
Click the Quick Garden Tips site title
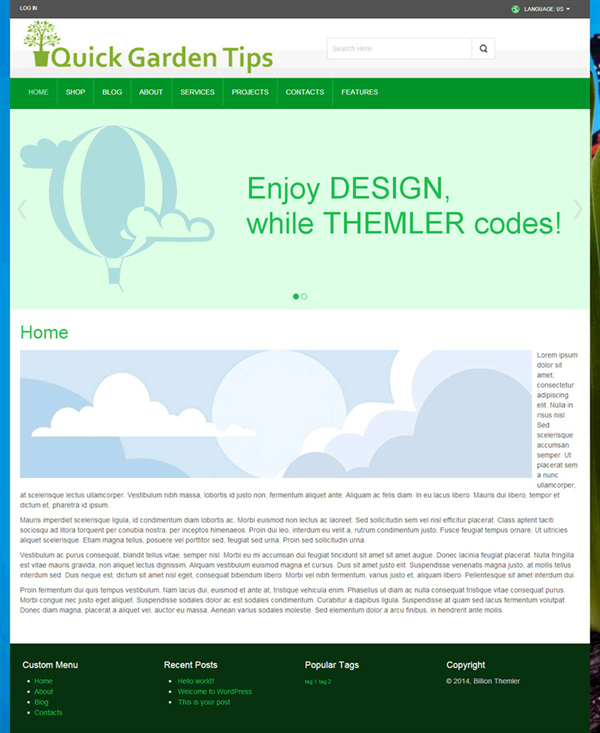click(x=162, y=58)
